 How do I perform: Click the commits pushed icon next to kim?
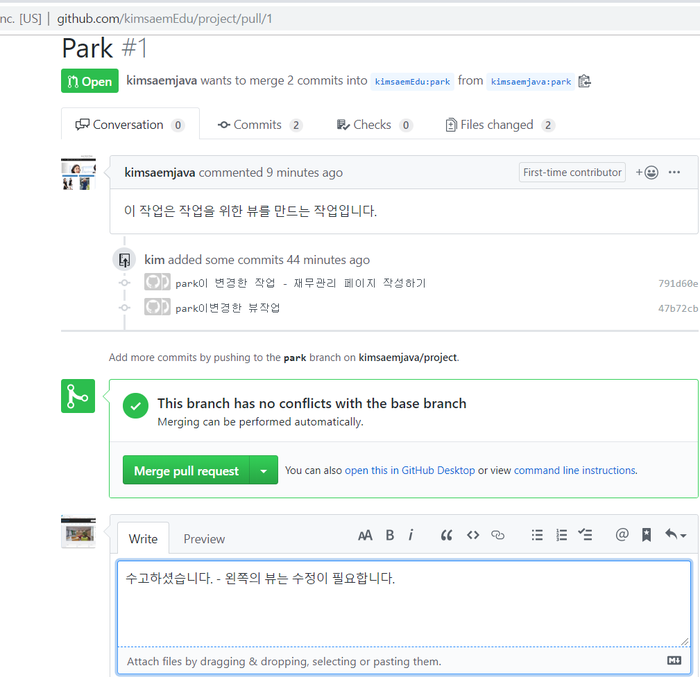tap(125, 259)
